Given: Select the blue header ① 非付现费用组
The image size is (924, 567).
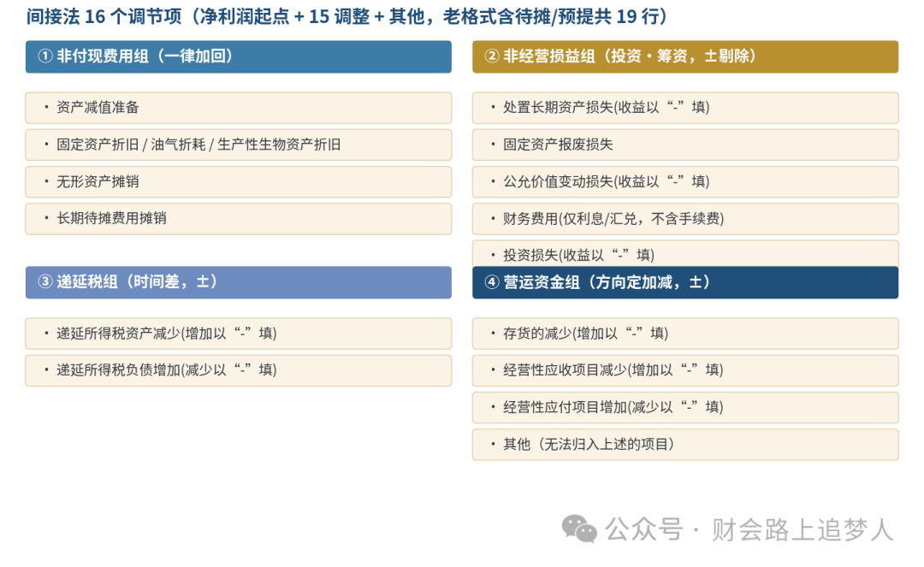Looking at the screenshot, I should pyautogui.click(x=239, y=56).
